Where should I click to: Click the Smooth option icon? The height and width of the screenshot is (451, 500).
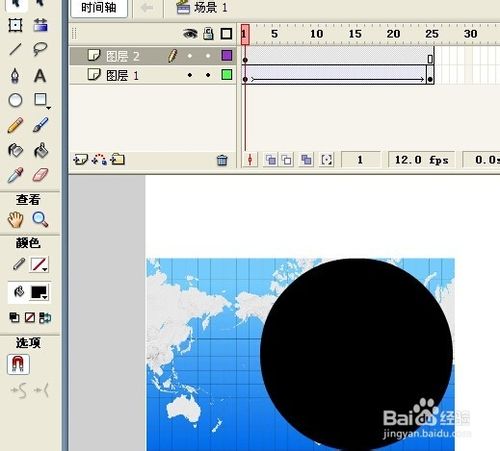18,390
